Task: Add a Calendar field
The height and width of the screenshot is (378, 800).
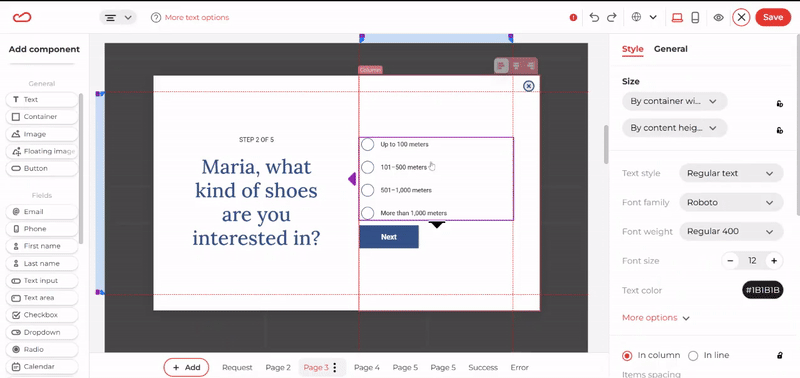Action: [42, 366]
